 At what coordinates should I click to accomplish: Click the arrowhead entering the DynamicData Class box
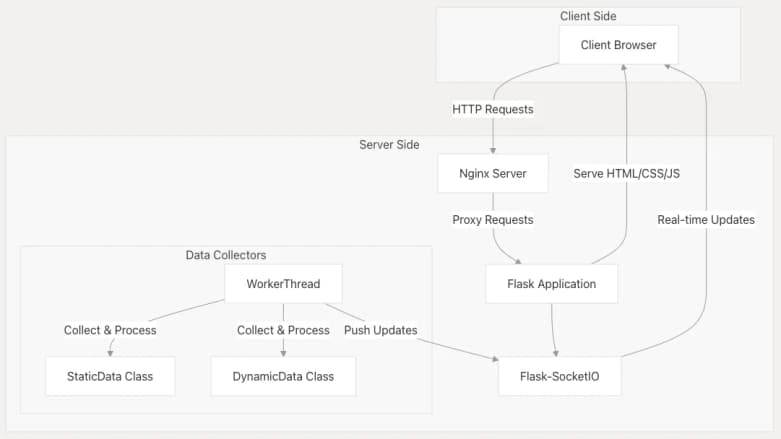tap(283, 352)
